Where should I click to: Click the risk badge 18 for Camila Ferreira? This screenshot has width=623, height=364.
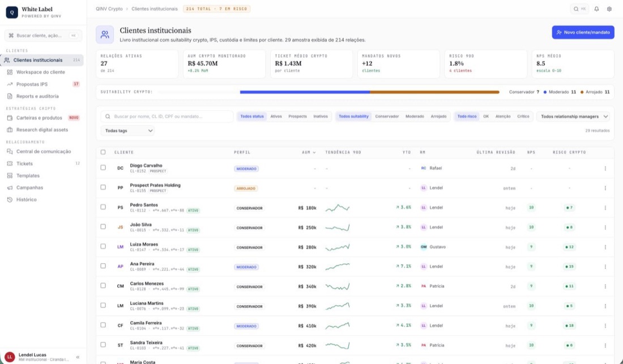(x=569, y=326)
